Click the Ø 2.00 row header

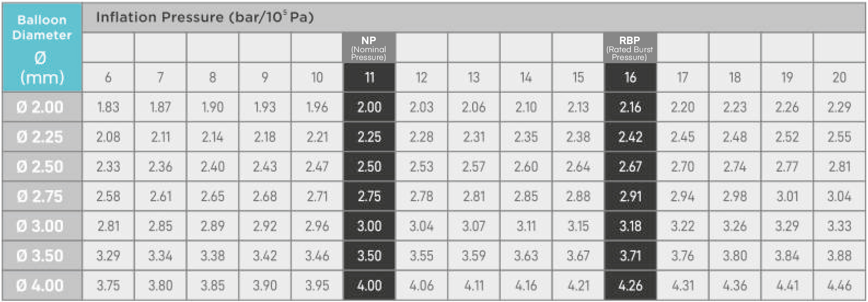(x=41, y=107)
